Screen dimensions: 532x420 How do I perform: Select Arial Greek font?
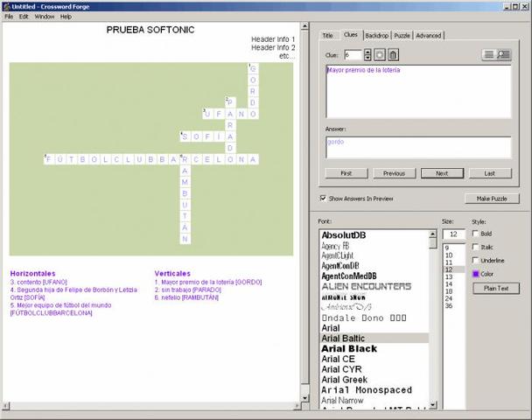click(345, 380)
